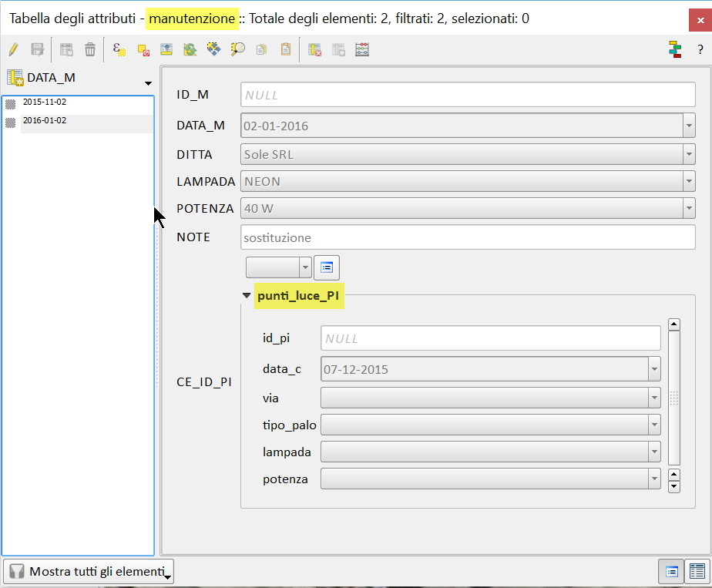Zoom map to selected rows
This screenshot has width=712, height=588.
coord(238,50)
